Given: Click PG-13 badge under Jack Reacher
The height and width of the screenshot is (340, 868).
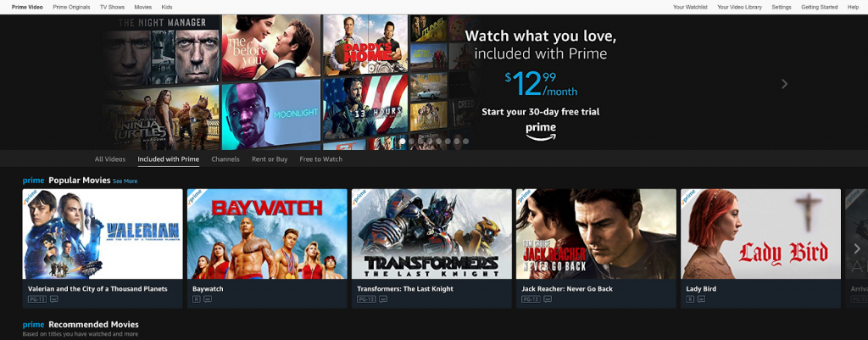Looking at the screenshot, I should 531,299.
